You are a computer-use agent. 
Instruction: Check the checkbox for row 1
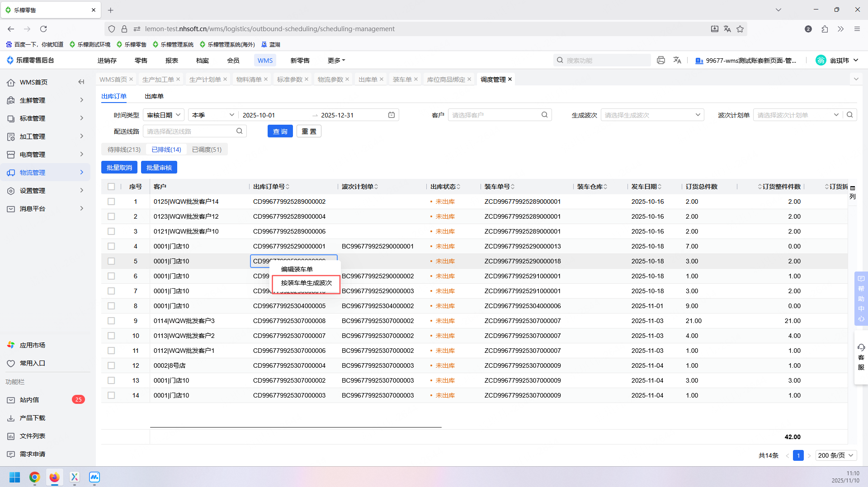point(111,201)
